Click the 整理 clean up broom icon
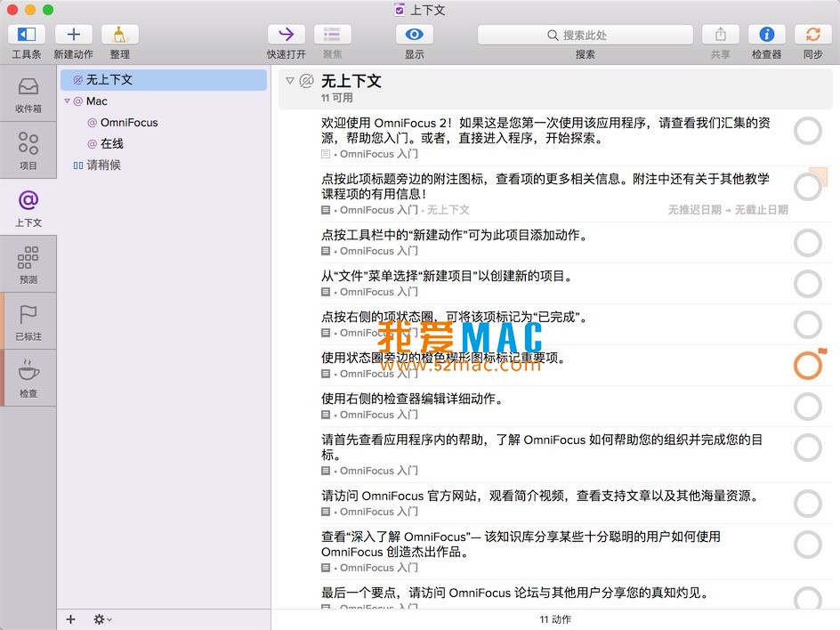Image resolution: width=840 pixels, height=630 pixels. (x=120, y=35)
